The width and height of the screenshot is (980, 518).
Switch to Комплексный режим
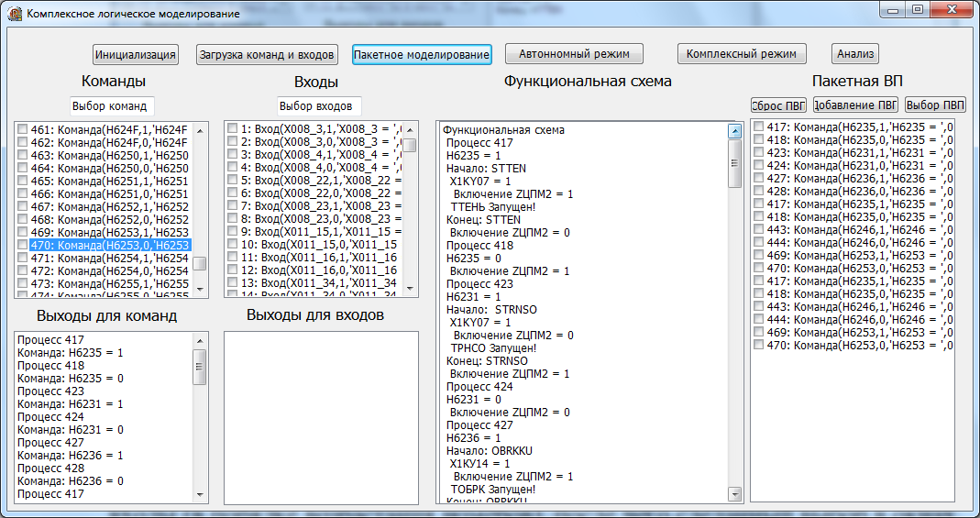tap(742, 54)
